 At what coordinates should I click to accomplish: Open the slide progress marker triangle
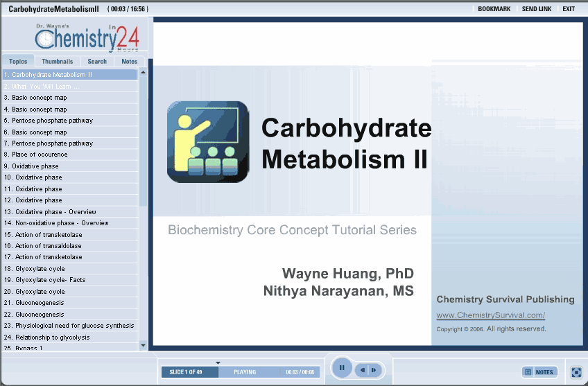pyautogui.click(x=218, y=362)
